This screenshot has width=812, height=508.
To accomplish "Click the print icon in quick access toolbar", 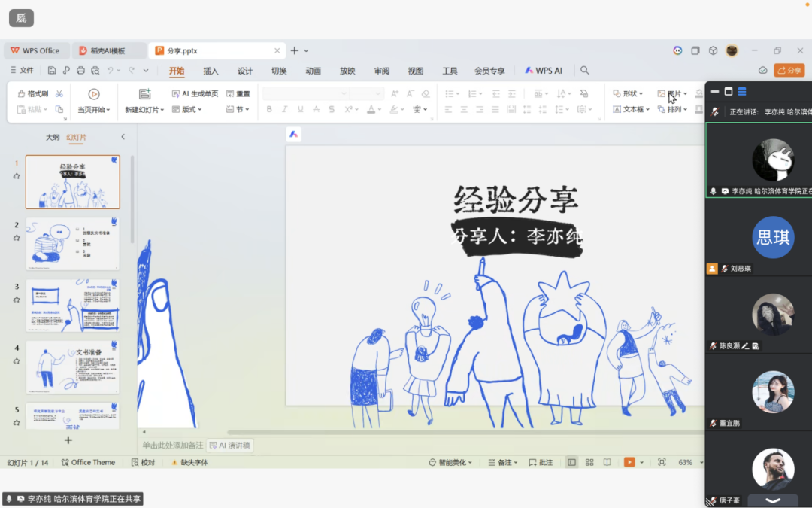I will click(80, 71).
